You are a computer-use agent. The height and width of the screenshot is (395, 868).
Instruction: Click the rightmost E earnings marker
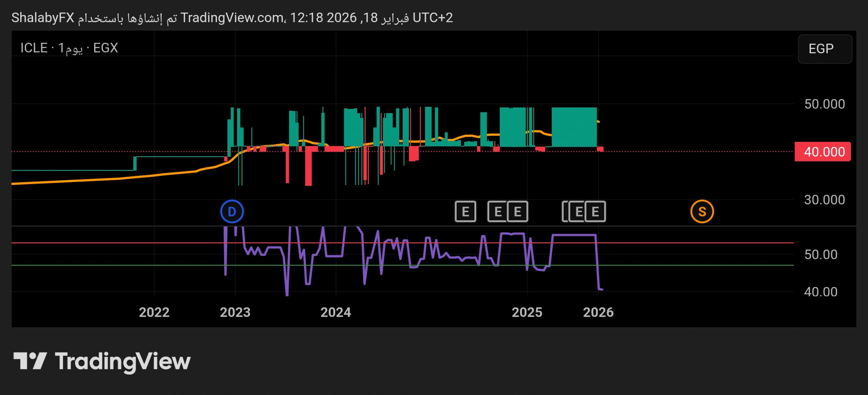[595, 211]
